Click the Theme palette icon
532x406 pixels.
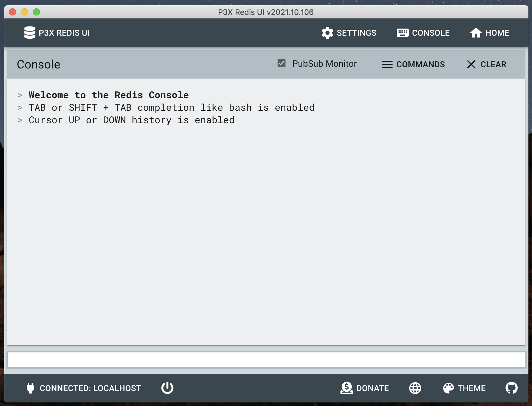(x=449, y=388)
